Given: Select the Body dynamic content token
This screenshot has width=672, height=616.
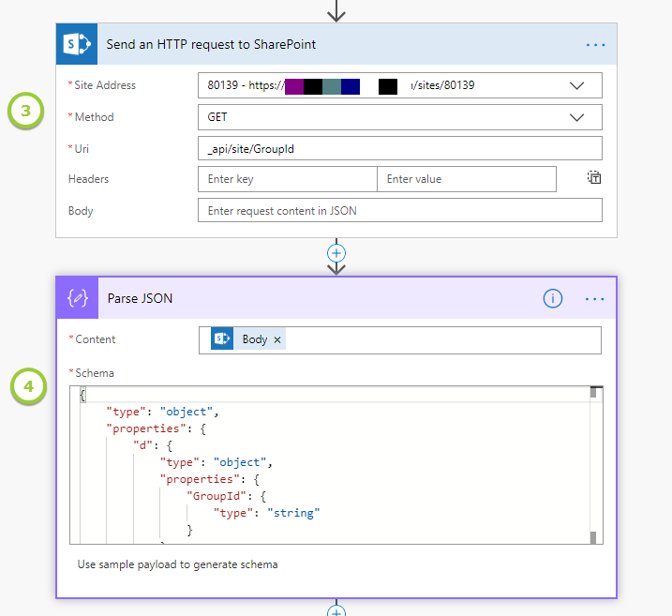Looking at the screenshot, I should 254,339.
